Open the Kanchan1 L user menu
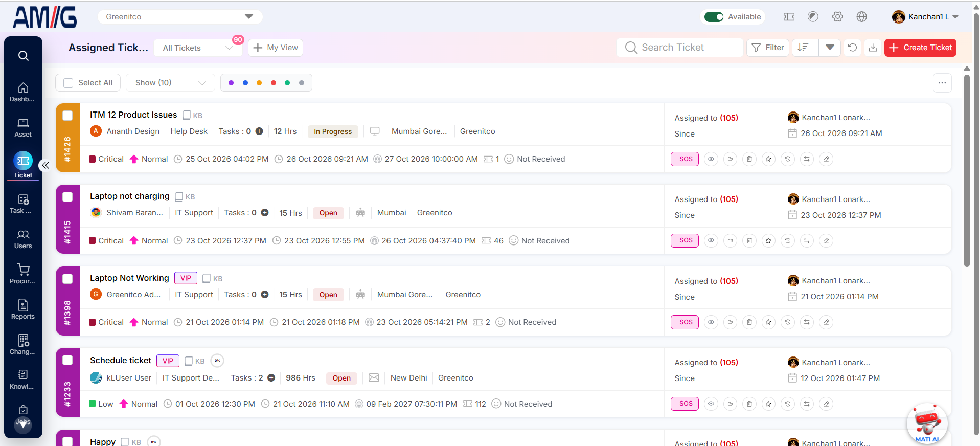 [925, 17]
